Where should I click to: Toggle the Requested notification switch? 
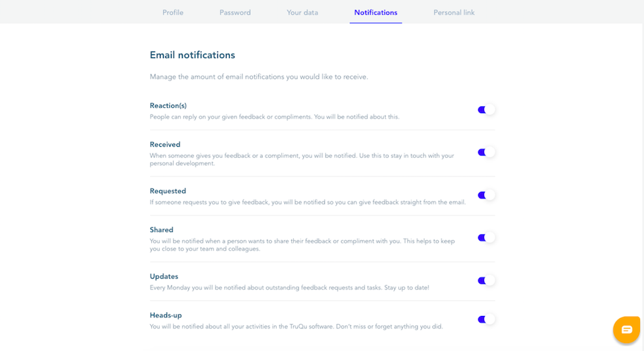(x=486, y=195)
